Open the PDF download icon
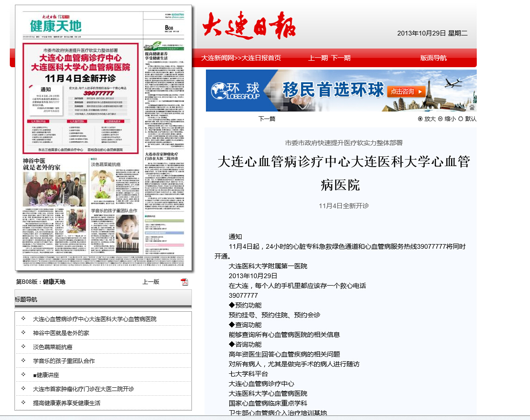530x420 pixels. (184, 282)
